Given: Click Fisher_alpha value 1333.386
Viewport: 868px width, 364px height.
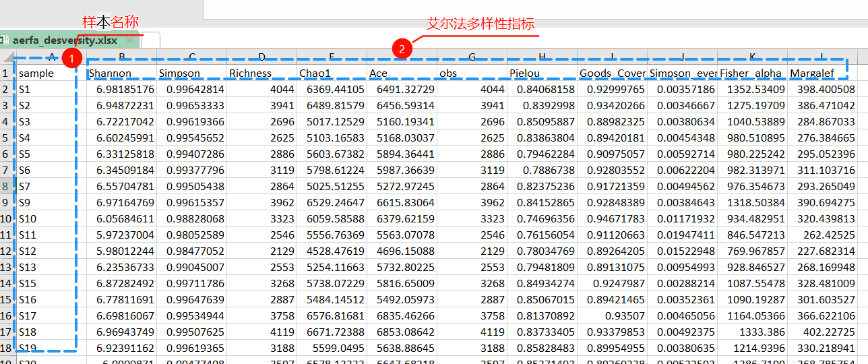Looking at the screenshot, I should click(x=752, y=332).
